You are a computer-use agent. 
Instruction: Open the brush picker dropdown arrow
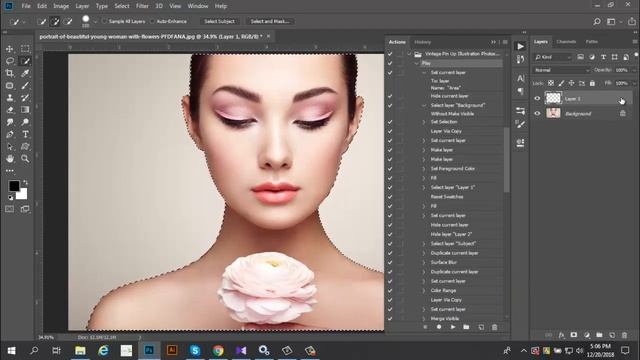96,22
